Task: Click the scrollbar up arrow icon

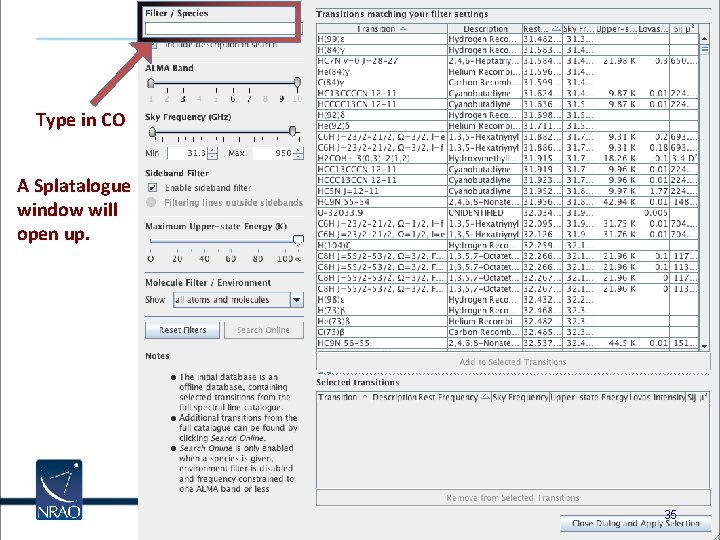Action: pos(704,39)
